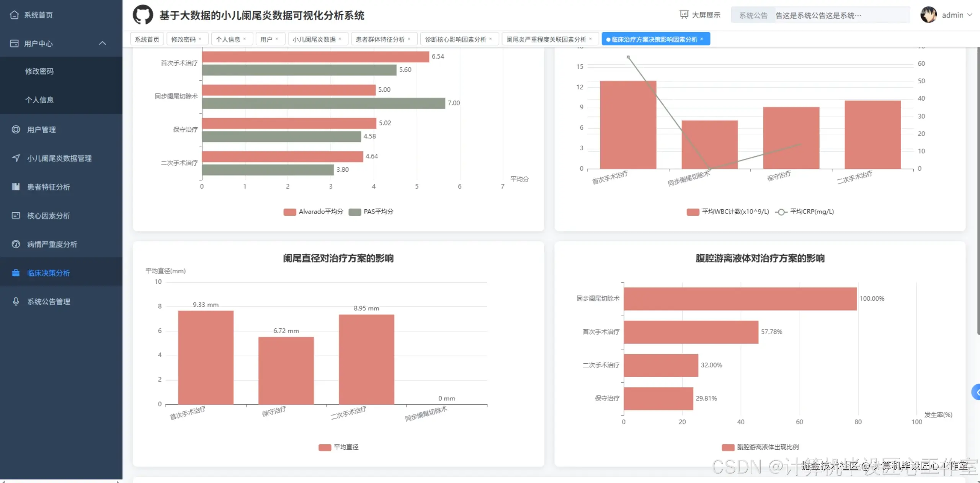Open the 修改密码 sidebar link

pyautogui.click(x=39, y=71)
